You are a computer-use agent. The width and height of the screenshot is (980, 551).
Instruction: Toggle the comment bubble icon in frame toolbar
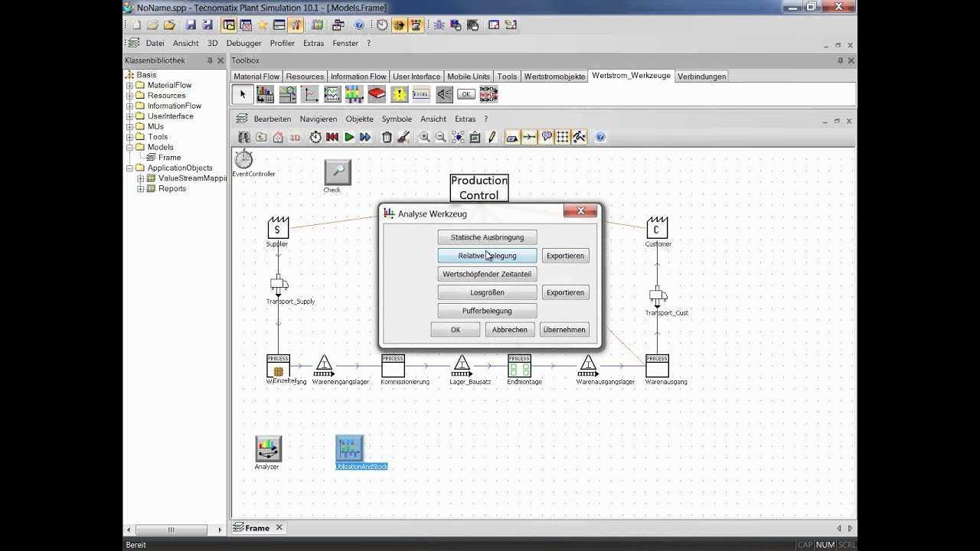click(546, 137)
